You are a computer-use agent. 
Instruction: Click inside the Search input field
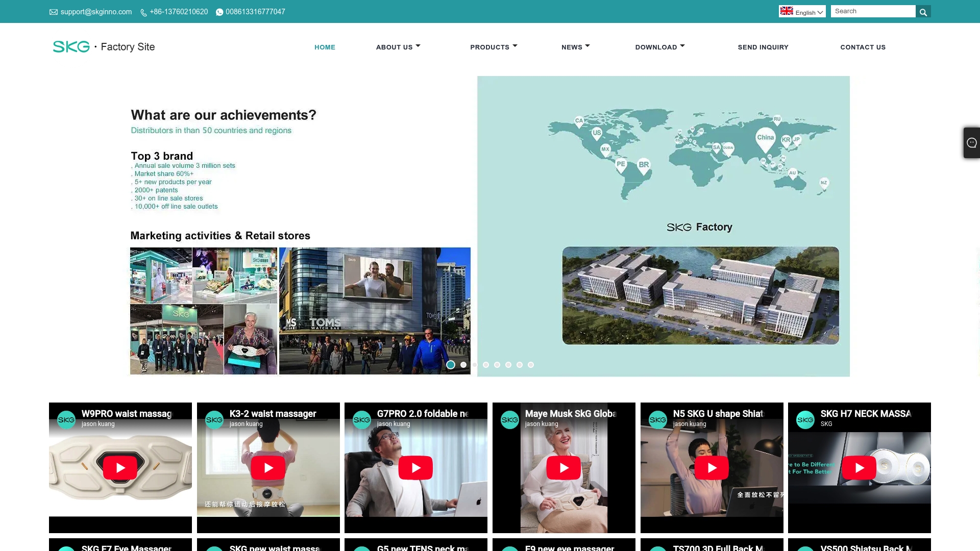[x=873, y=11]
